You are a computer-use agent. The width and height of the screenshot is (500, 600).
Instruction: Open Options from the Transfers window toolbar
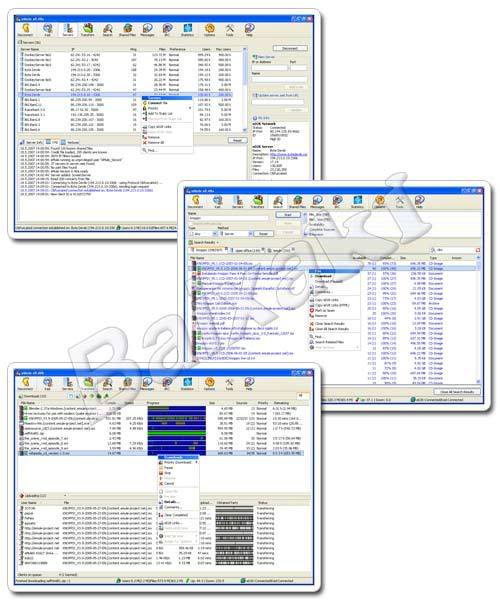(209, 384)
